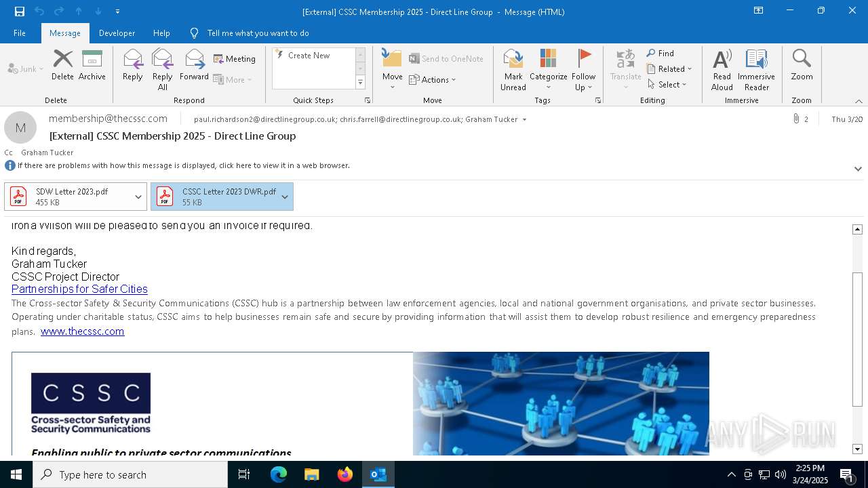Reply with a Meeting
Screen dimensions: 868x488
click(x=235, y=59)
